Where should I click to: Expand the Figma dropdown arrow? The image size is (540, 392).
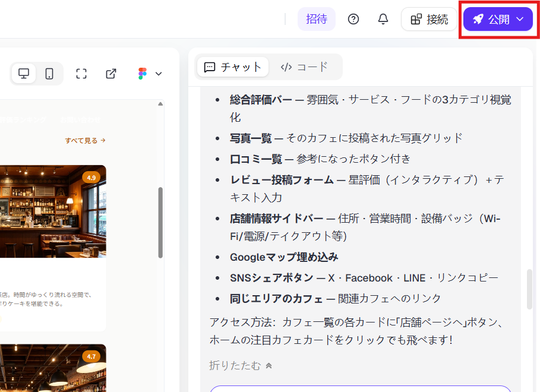pyautogui.click(x=159, y=74)
